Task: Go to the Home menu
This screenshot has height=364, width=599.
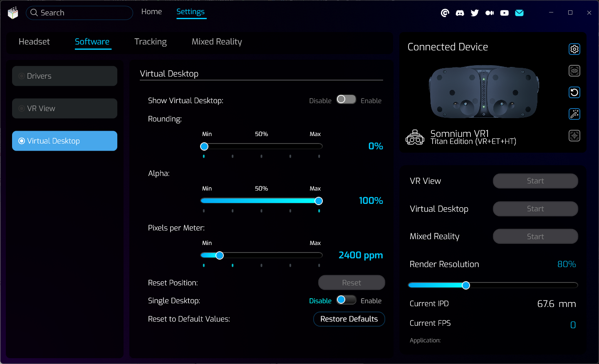Action: click(151, 12)
